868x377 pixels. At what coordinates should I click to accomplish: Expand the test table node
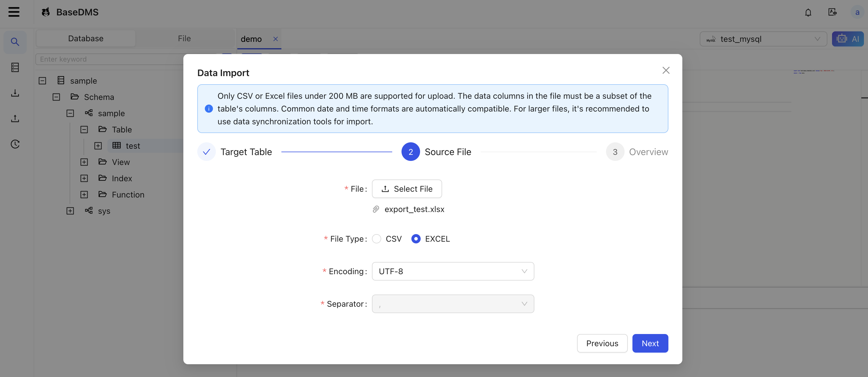coord(98,146)
